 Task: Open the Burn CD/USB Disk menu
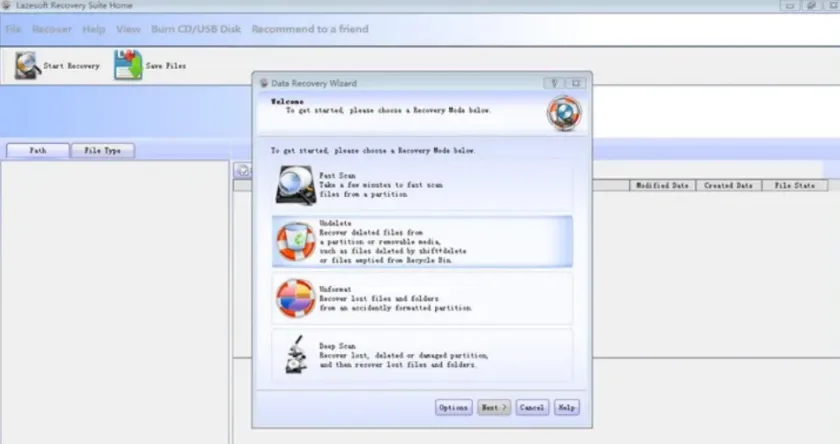(x=196, y=29)
